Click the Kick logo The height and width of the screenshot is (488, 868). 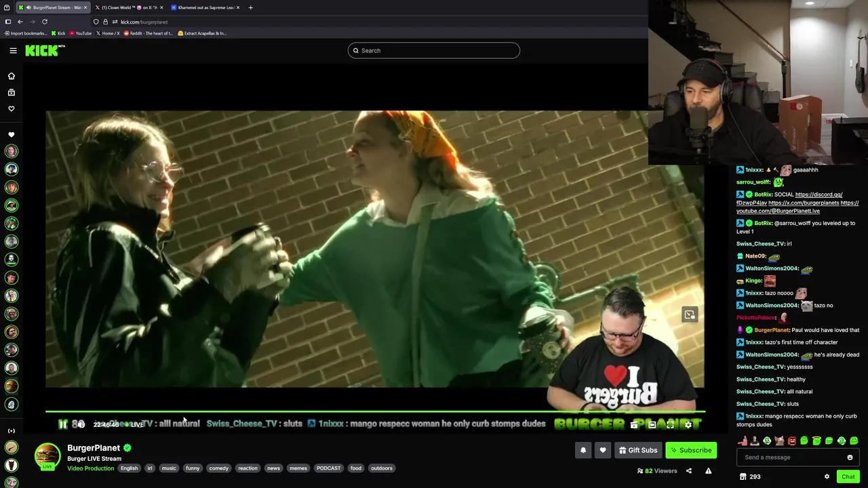[45, 50]
